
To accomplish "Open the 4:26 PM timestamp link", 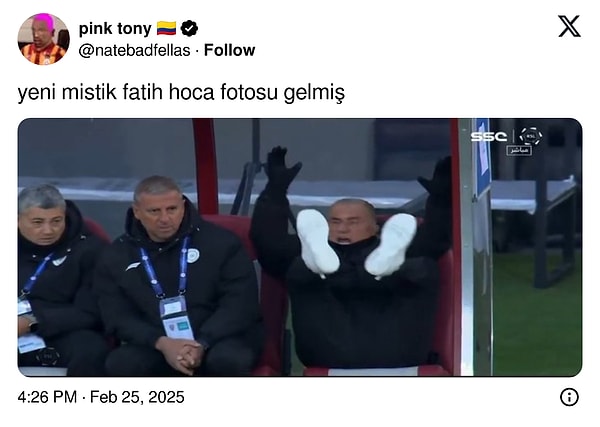I will 47,397.
